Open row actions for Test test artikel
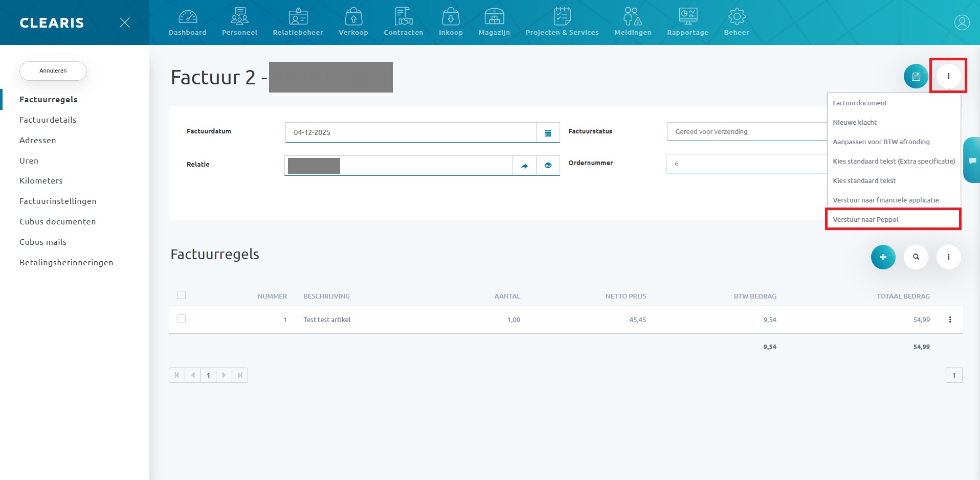 point(950,319)
